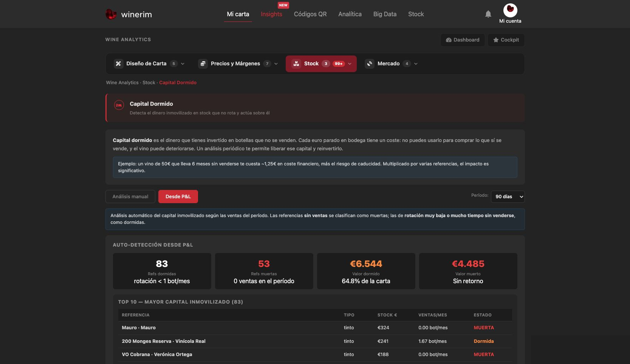Click the Wine Analytics breadcrumb link

(x=122, y=83)
